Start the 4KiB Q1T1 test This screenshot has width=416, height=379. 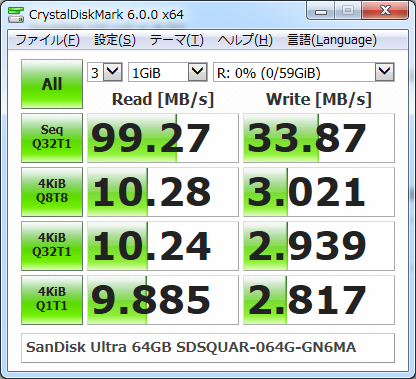52,300
